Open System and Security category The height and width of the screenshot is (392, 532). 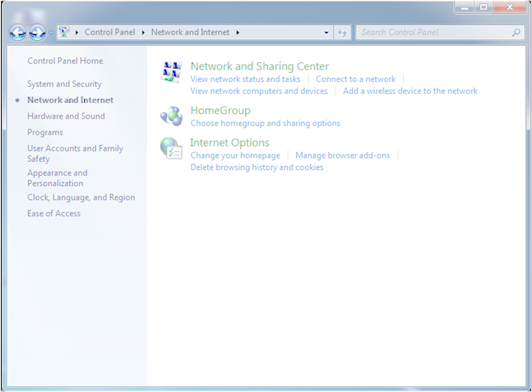[65, 84]
